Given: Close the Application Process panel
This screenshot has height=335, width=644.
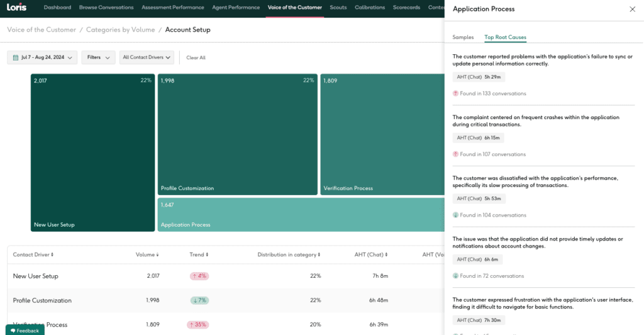Looking at the screenshot, I should 632,9.
